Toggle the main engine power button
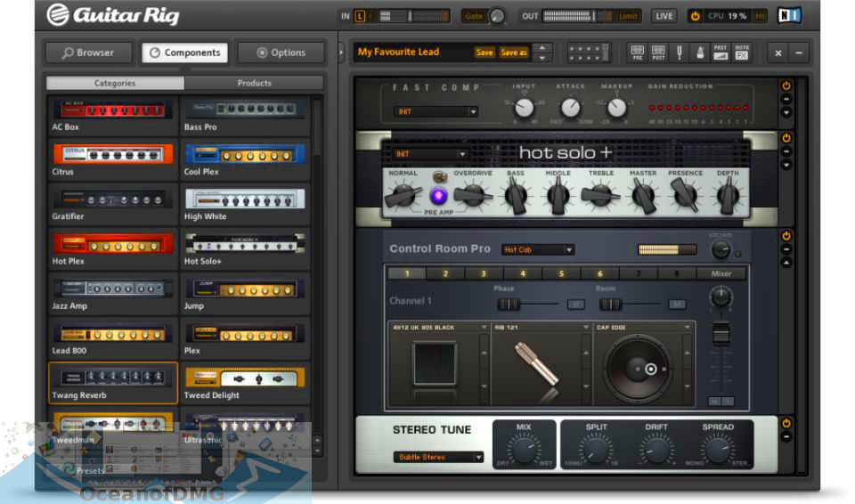 pyautogui.click(x=696, y=16)
